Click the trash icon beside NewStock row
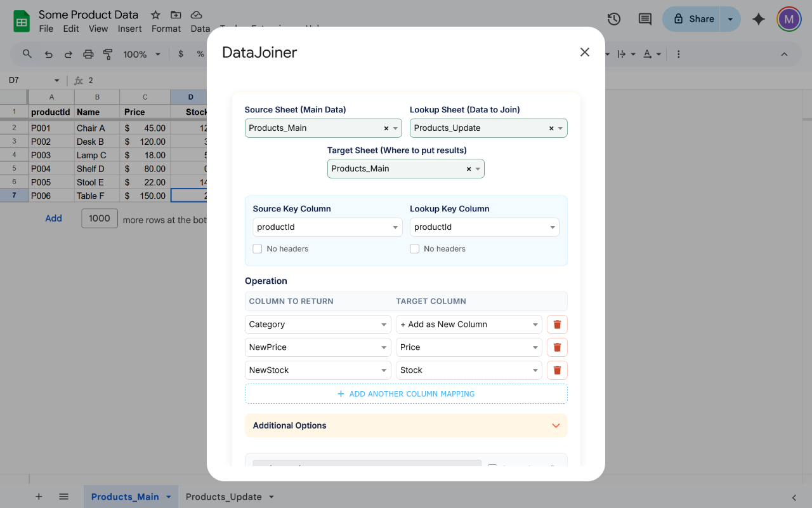The height and width of the screenshot is (508, 812). point(557,370)
